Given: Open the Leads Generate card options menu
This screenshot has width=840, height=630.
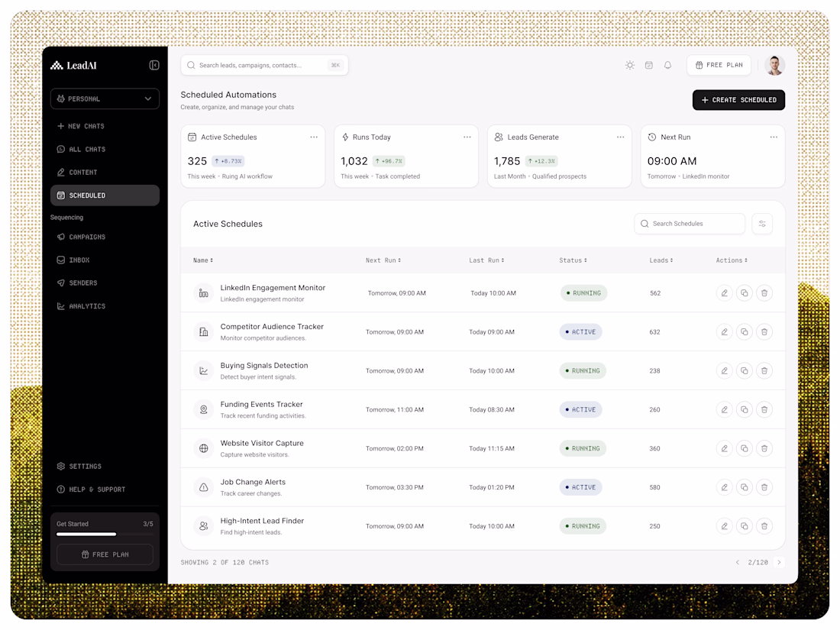Looking at the screenshot, I should [620, 137].
